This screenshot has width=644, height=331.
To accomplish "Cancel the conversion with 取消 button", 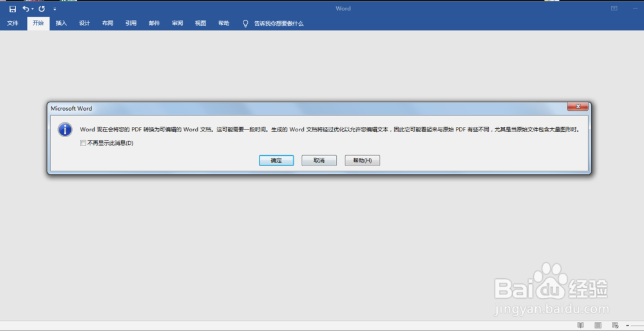I will pyautogui.click(x=319, y=160).
